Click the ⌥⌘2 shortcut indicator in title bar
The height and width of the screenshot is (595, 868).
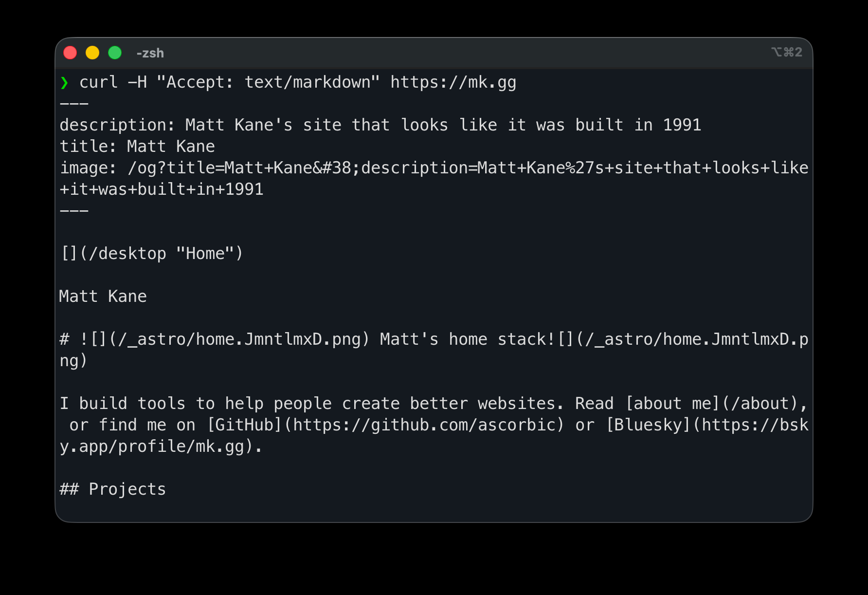[786, 52]
